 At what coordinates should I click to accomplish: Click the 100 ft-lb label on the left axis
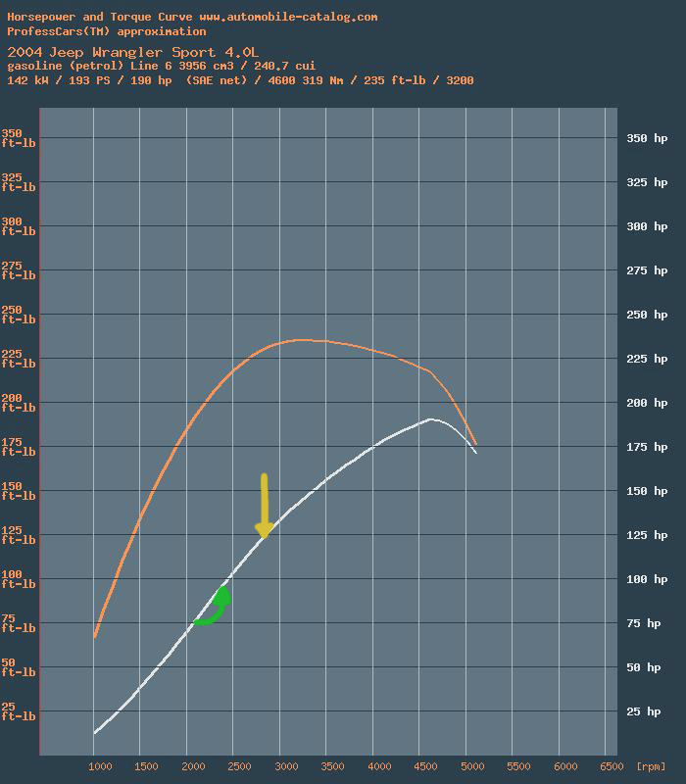point(18,580)
